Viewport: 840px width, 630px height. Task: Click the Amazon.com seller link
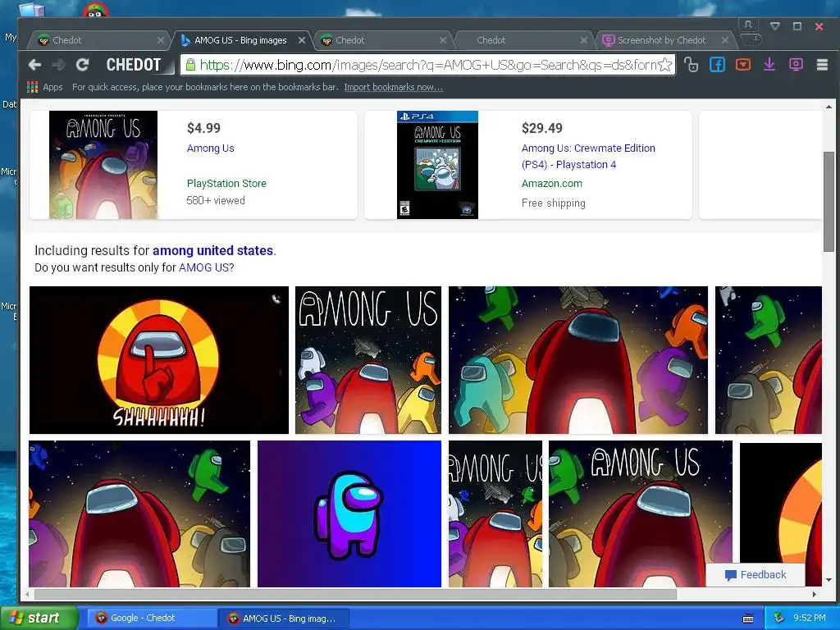pyautogui.click(x=552, y=183)
